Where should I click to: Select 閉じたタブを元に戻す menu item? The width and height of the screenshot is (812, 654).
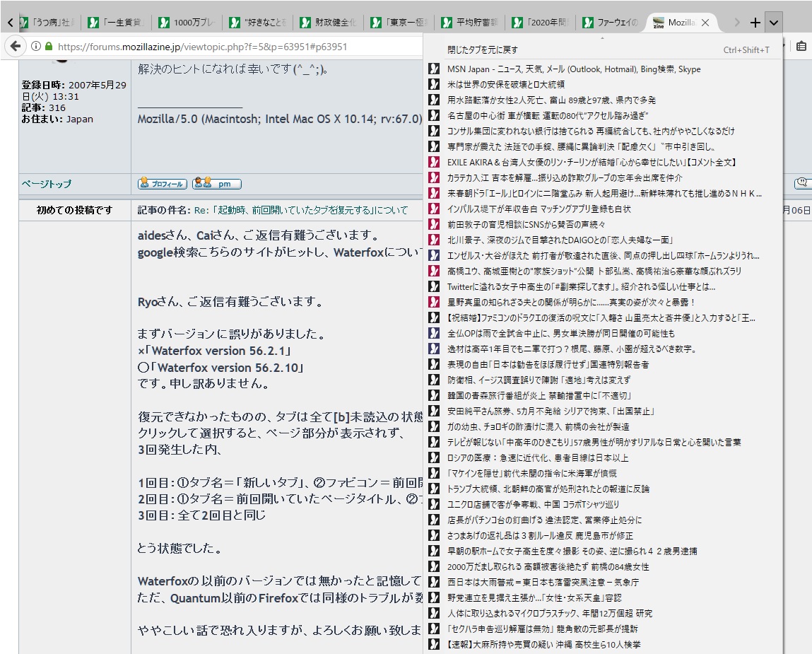[x=483, y=50]
